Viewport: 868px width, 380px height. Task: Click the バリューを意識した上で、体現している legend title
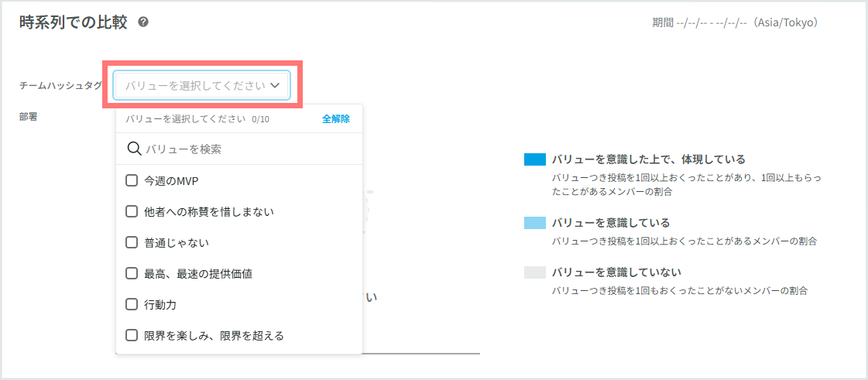coord(648,159)
